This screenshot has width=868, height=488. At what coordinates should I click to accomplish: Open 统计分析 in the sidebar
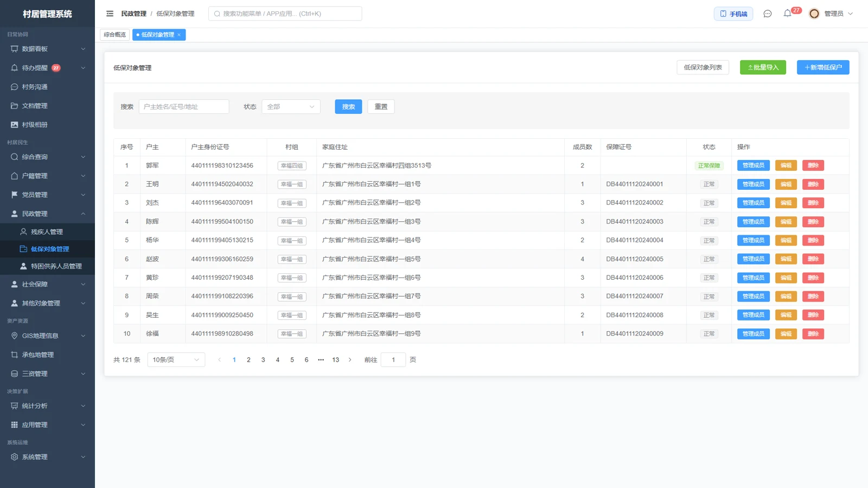point(47,406)
